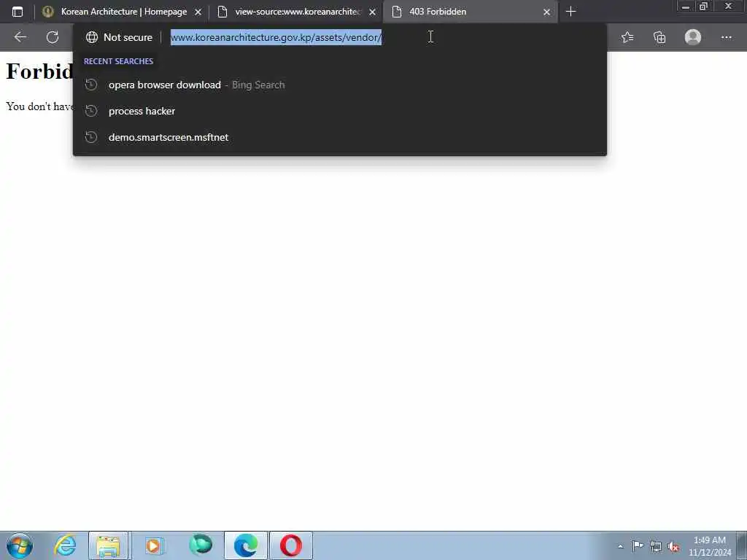
Task: Select opera browser download recent search
Action: click(340, 85)
